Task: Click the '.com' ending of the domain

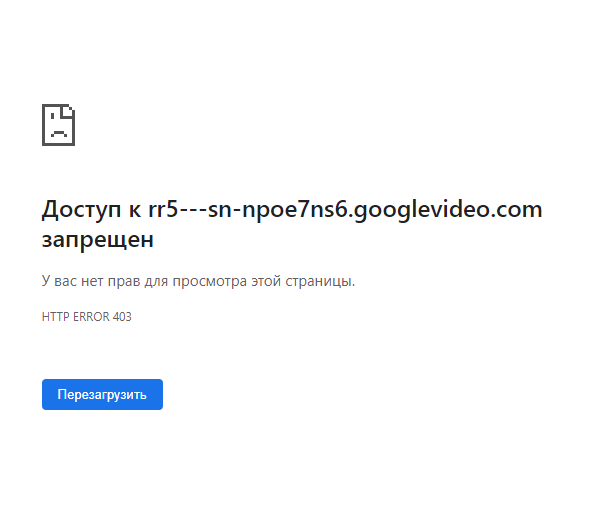Action: point(516,209)
